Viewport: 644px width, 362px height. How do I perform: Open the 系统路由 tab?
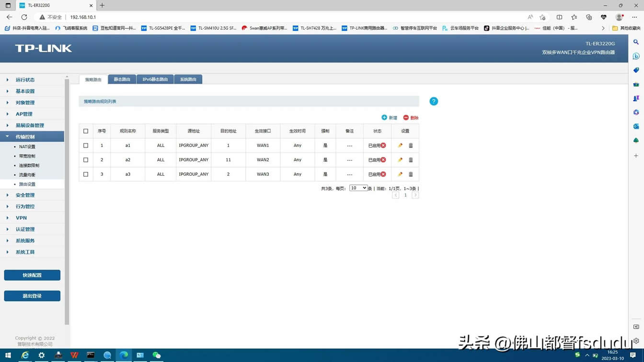188,79
